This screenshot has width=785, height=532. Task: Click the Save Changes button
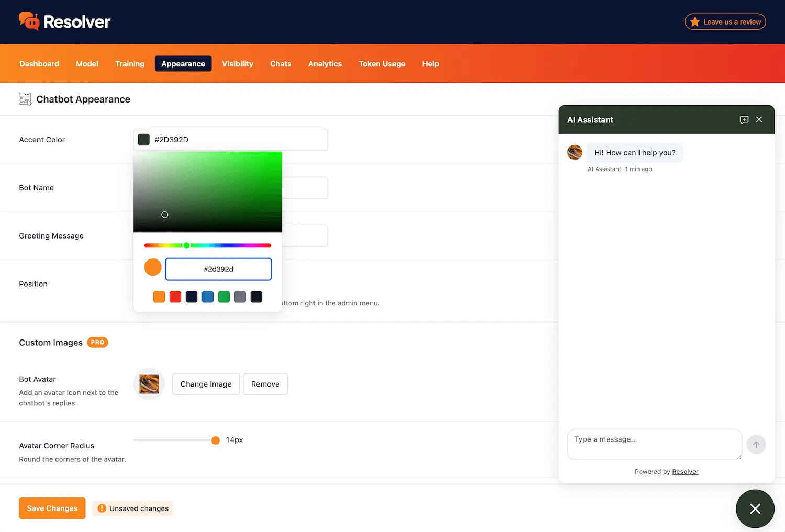pos(52,508)
